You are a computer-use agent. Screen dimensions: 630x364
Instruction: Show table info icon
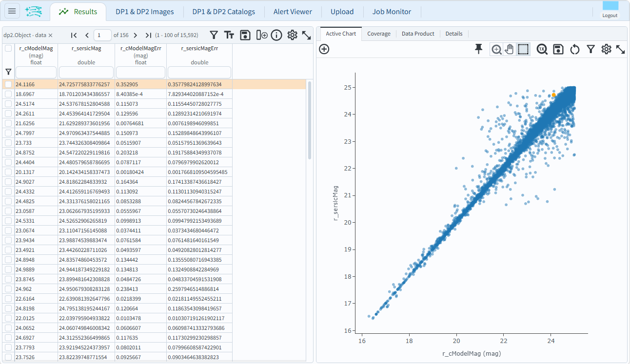pos(276,35)
